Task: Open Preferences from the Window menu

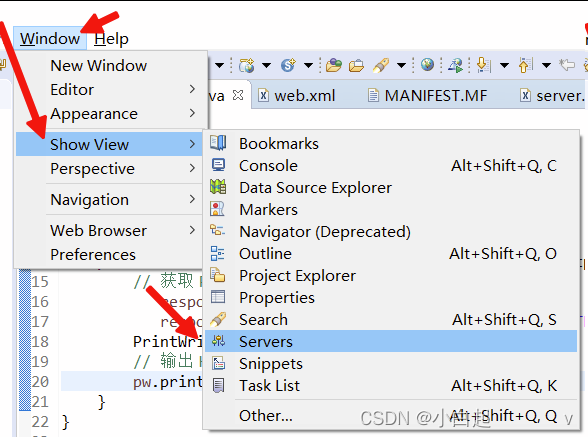Action: pyautogui.click(x=111, y=255)
